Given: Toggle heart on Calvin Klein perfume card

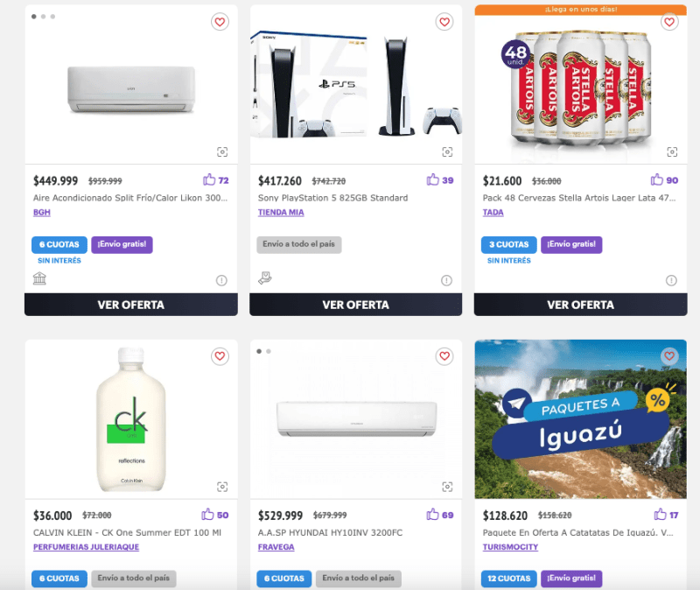Looking at the screenshot, I should [x=220, y=356].
